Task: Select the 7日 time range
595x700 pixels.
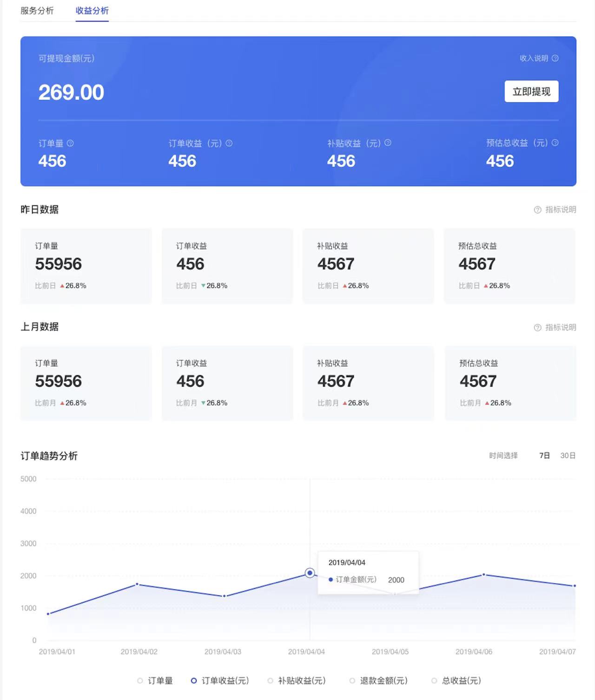Action: click(x=544, y=455)
